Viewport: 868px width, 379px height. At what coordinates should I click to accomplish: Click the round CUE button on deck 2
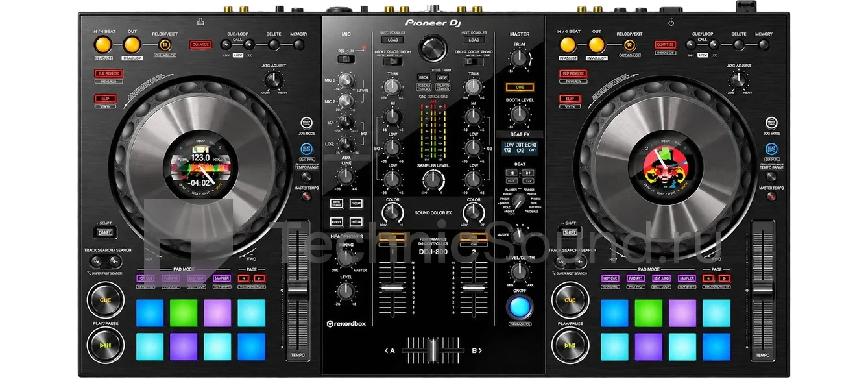[570, 300]
